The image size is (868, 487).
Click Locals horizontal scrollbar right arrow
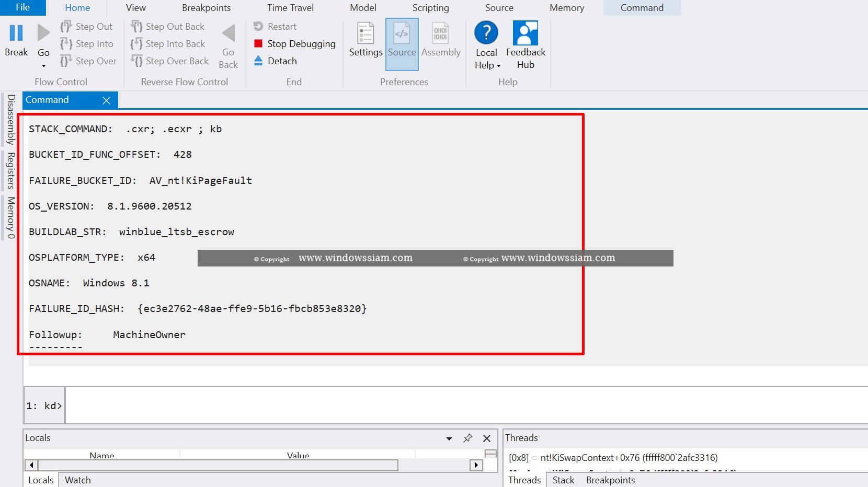click(x=476, y=465)
